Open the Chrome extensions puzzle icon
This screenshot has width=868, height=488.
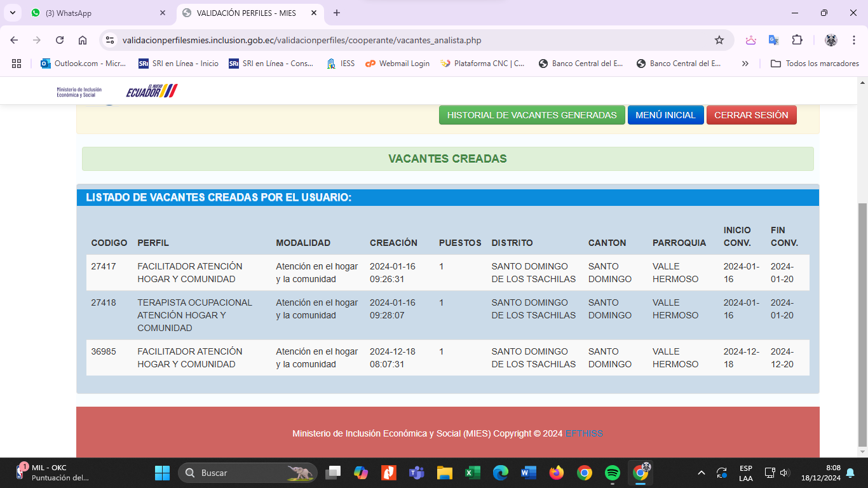click(x=797, y=40)
